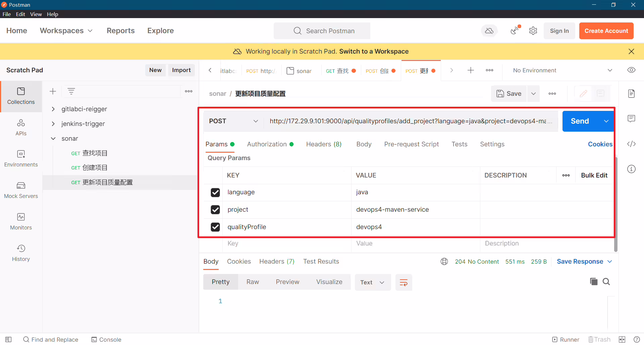Screen dimensions: 644x345
Task: Switch to the request Headers (8) tab
Action: pyautogui.click(x=324, y=144)
